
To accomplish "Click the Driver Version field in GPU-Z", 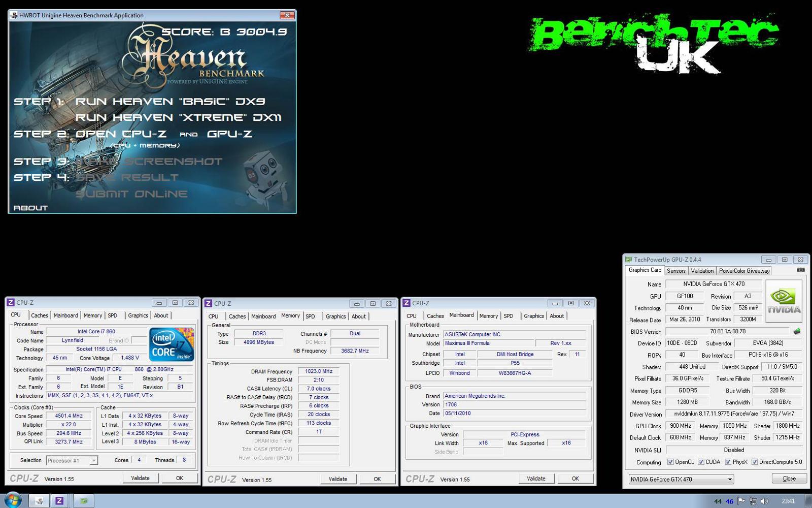I will click(x=734, y=414).
